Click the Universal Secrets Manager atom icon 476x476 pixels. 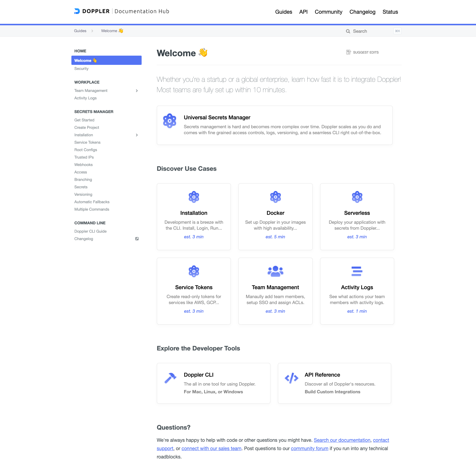pyautogui.click(x=170, y=121)
